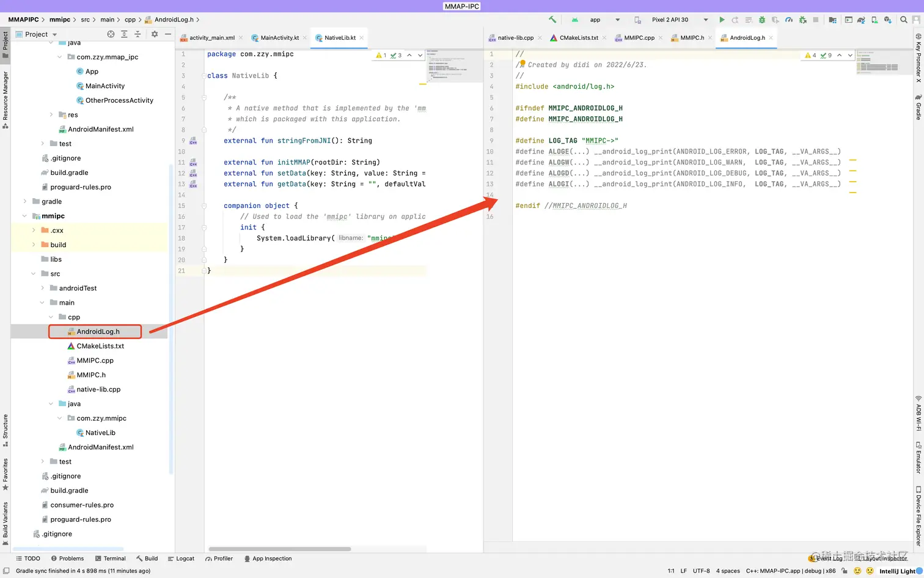Open Build Variants side panel

5,523
